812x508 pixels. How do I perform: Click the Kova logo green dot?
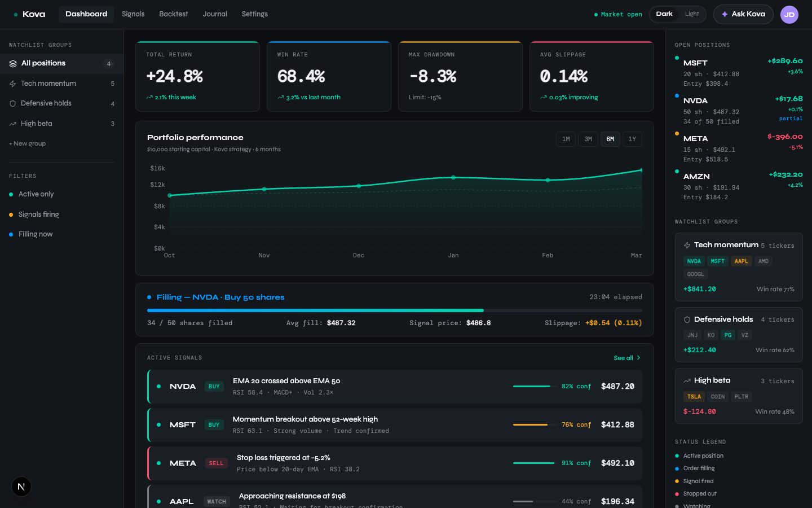(x=16, y=15)
